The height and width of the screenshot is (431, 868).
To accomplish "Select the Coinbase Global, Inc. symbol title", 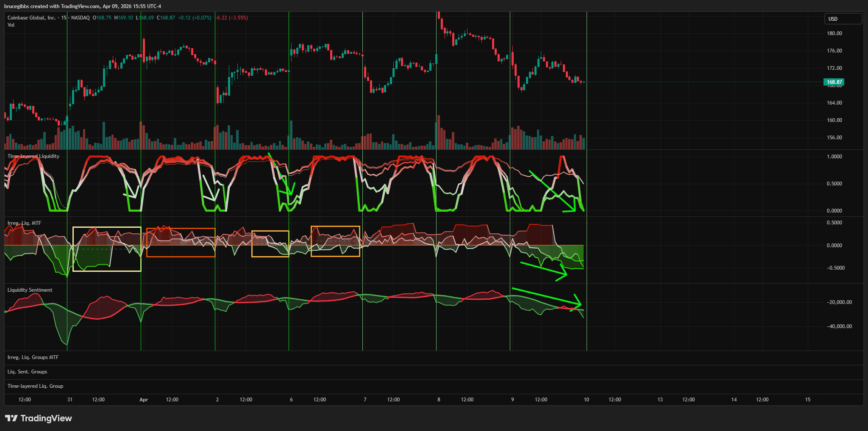I will (x=31, y=18).
